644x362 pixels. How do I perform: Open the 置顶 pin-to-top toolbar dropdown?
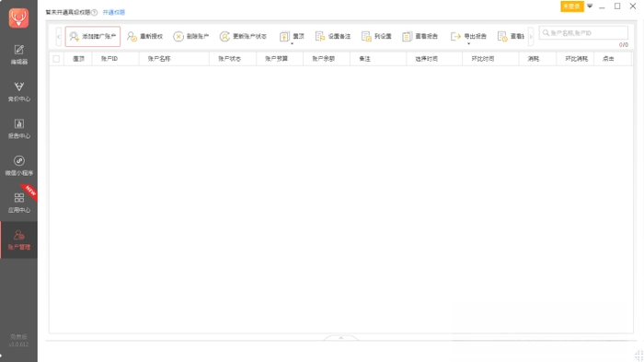[x=292, y=37]
